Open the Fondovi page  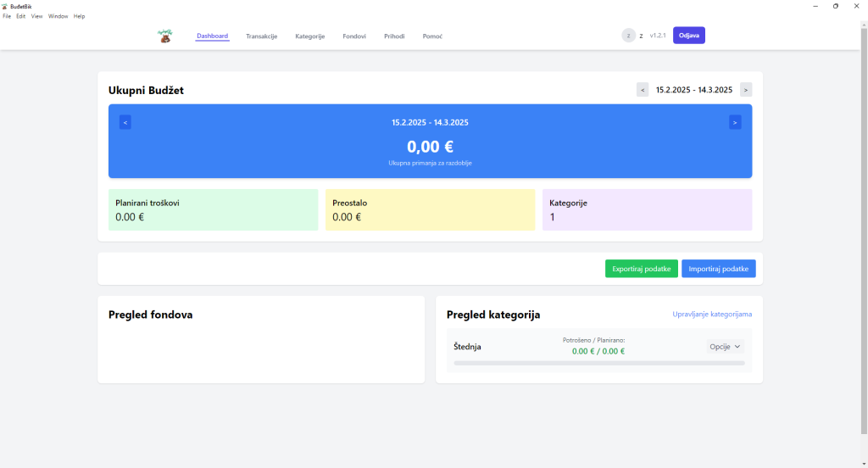(x=354, y=36)
